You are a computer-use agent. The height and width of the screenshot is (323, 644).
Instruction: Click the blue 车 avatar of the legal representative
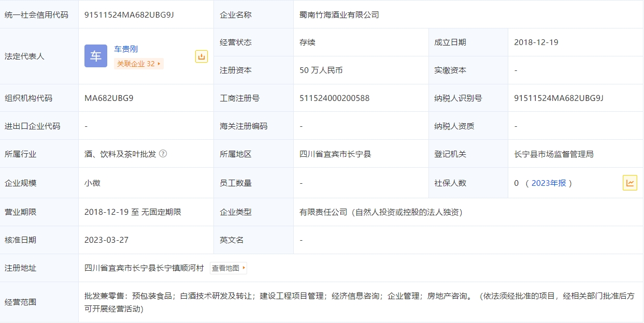pos(96,56)
